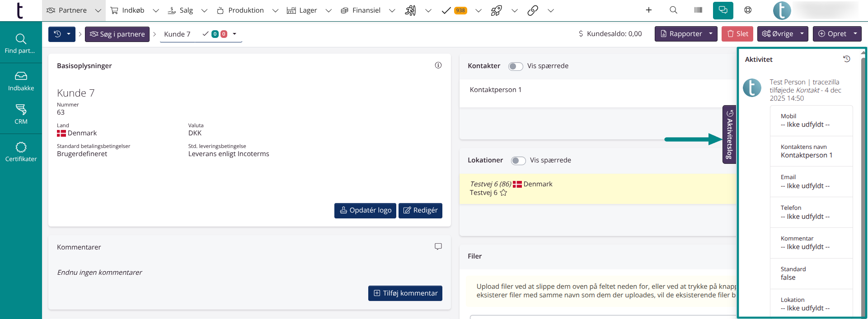Open the chat messages icon
Screen dimensions: 868x319
pyautogui.click(x=723, y=10)
